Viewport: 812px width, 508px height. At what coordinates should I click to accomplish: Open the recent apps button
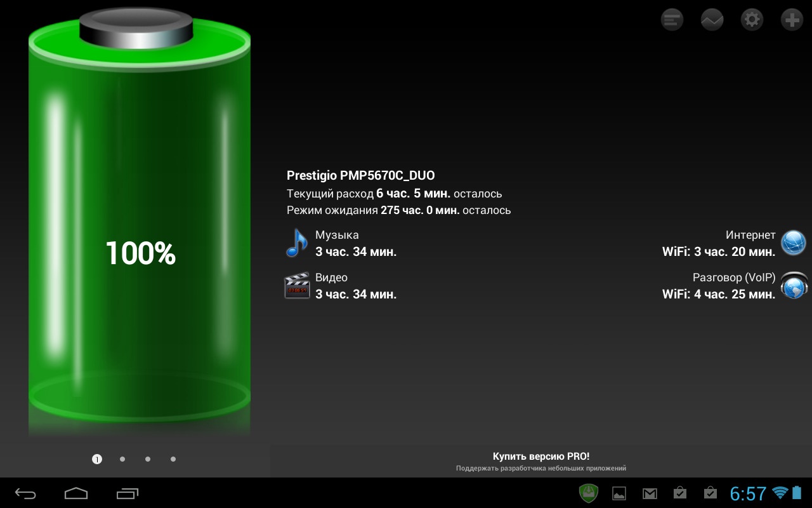click(127, 493)
